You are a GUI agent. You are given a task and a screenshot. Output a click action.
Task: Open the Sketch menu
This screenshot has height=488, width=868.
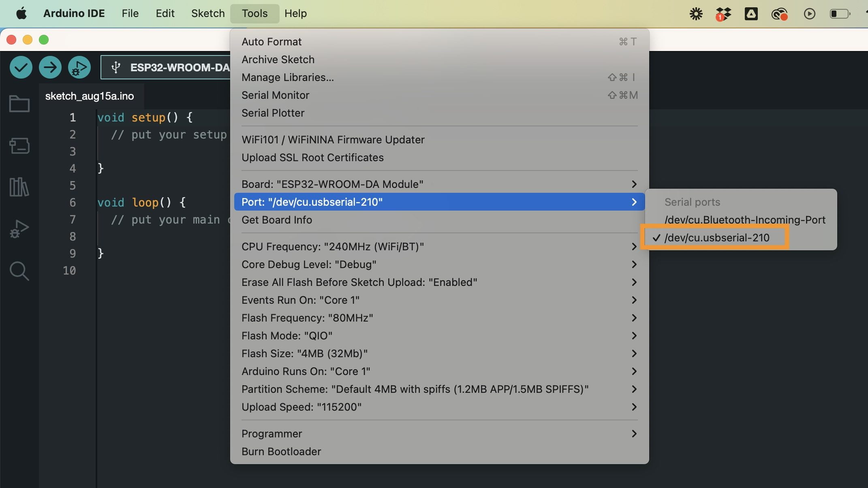[208, 13]
